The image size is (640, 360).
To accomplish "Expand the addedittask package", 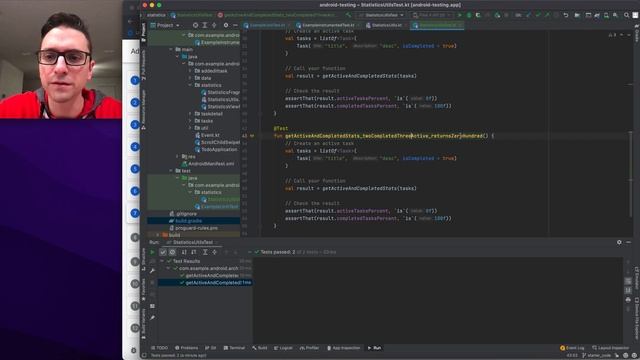I will (x=190, y=71).
